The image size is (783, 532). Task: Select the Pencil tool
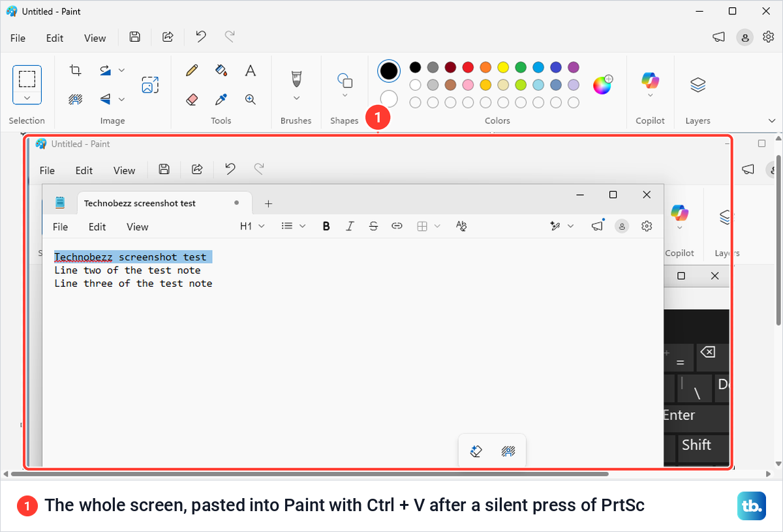(x=192, y=70)
